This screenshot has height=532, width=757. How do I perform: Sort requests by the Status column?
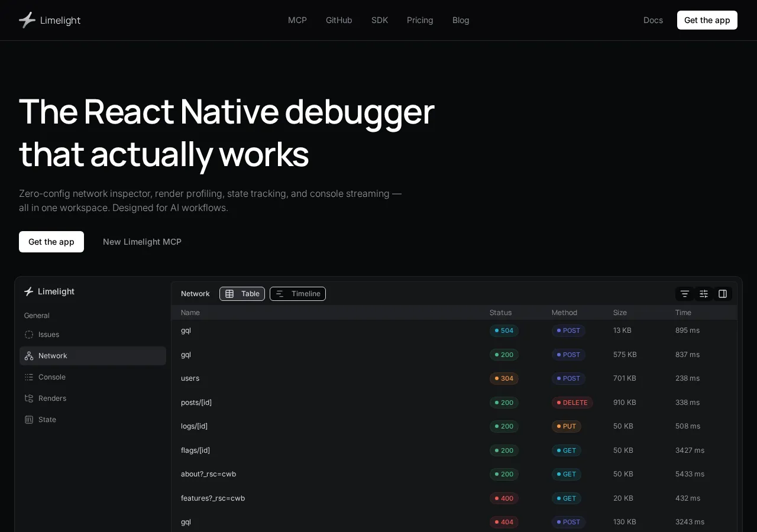(500, 312)
